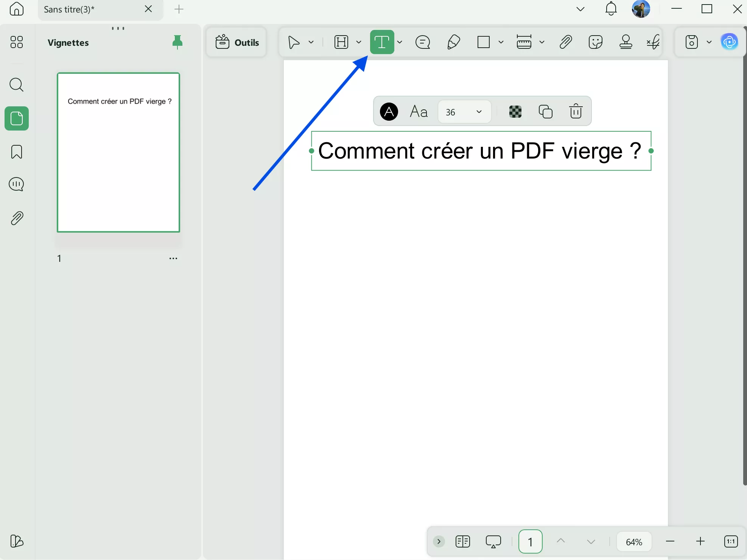
Task: Open the black text color swatch
Action: tap(389, 112)
